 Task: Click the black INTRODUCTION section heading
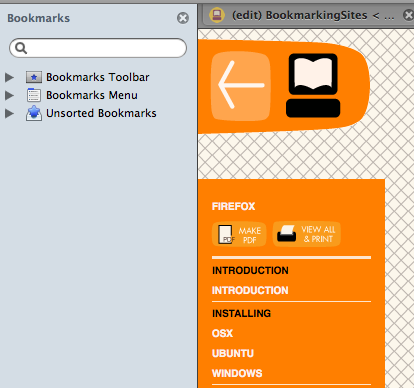250,270
